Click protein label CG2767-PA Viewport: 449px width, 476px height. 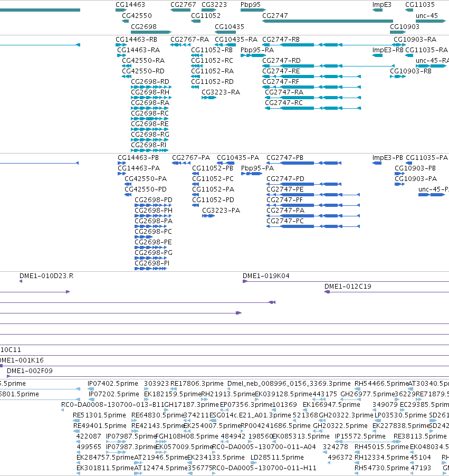(x=191, y=158)
